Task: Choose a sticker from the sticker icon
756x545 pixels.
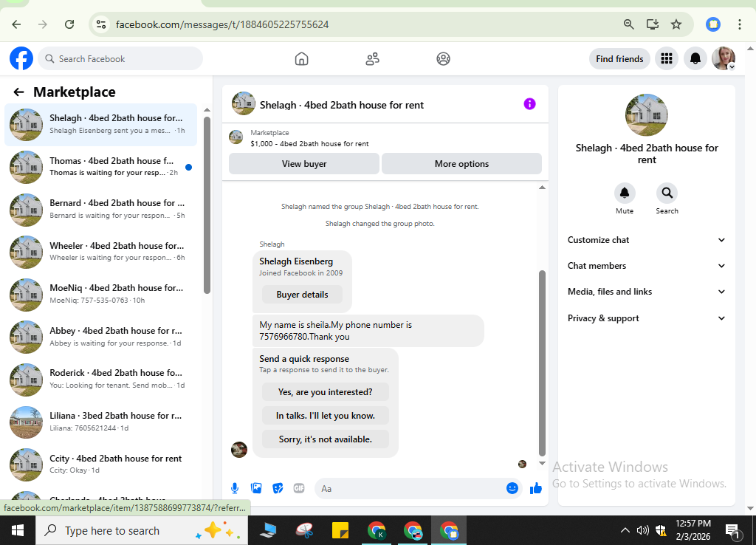Action: [x=278, y=488]
